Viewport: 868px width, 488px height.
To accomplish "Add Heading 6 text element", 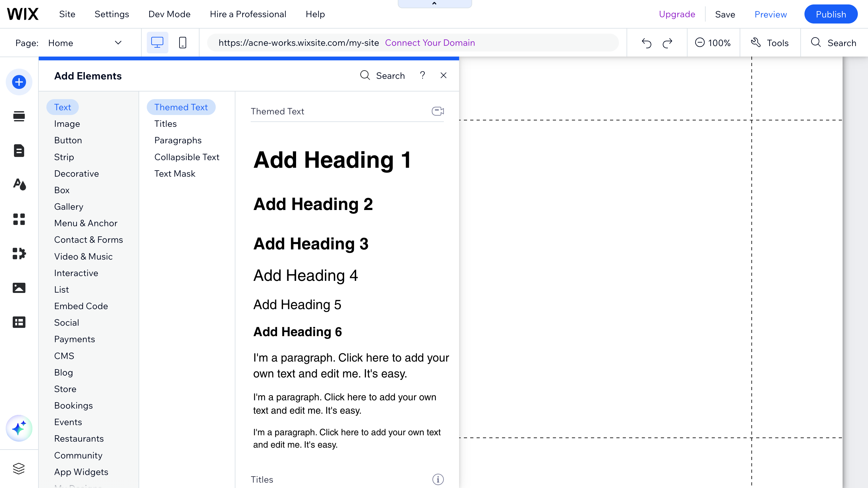I will pos(297,332).
